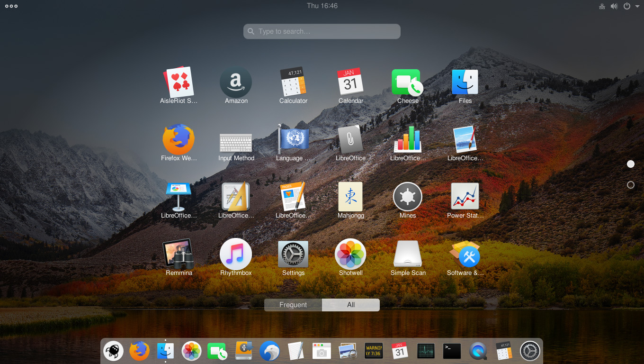Open the image viewer dock icon
The width and height of the screenshot is (644, 364).
[348, 351]
